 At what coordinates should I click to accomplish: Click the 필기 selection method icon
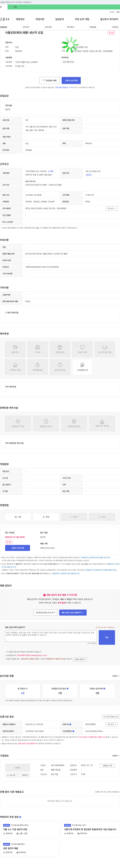click(x=72, y=517)
